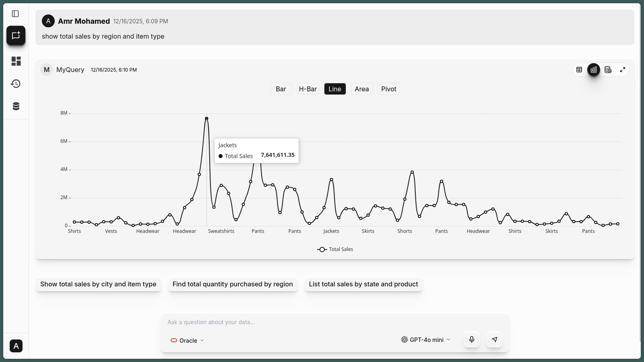Click 'Find total quantity purchased by region'
This screenshot has height=362, width=644.
tap(233, 284)
